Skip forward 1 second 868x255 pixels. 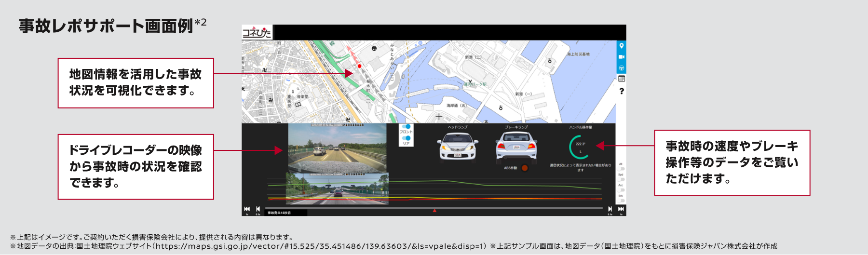pyautogui.click(x=621, y=209)
